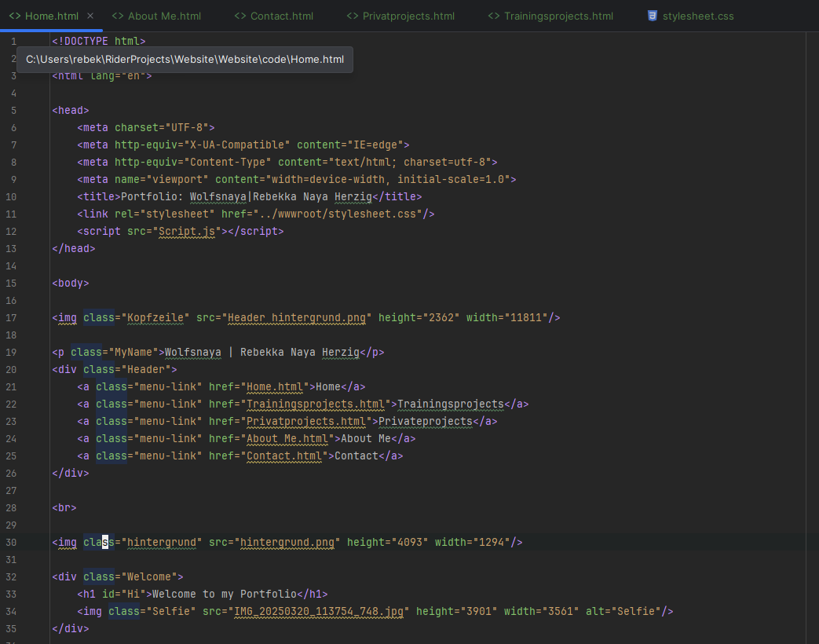This screenshot has width=819, height=644.
Task: Click the Home.html href reference
Action: (x=275, y=386)
